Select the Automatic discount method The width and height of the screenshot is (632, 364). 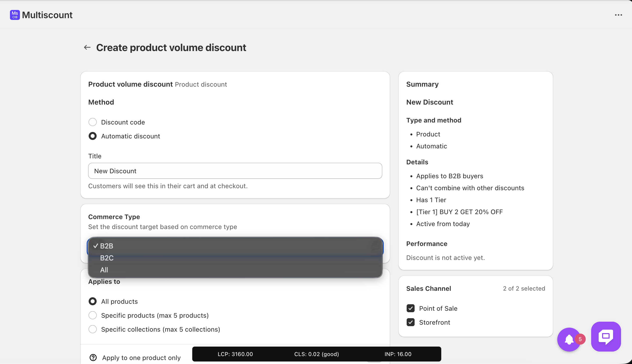pyautogui.click(x=92, y=136)
